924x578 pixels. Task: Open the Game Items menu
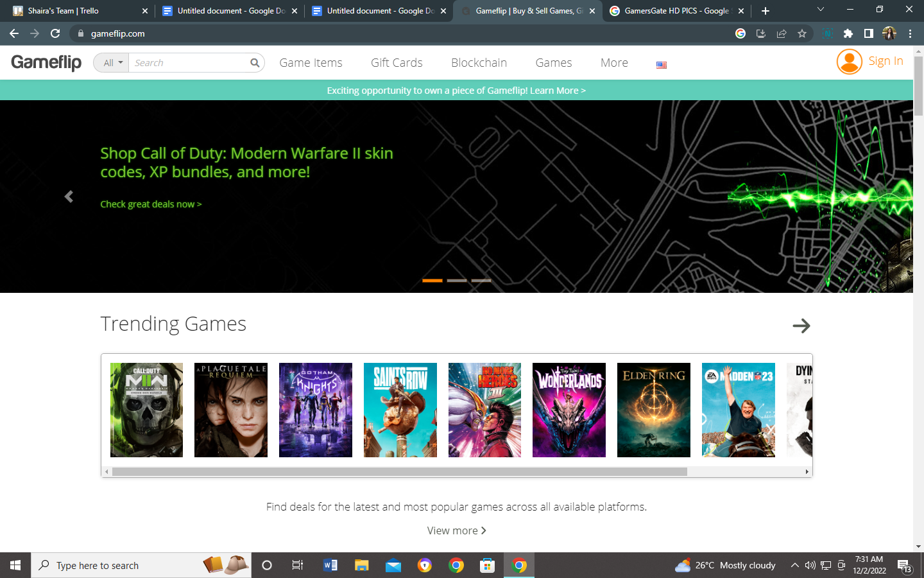(x=311, y=62)
